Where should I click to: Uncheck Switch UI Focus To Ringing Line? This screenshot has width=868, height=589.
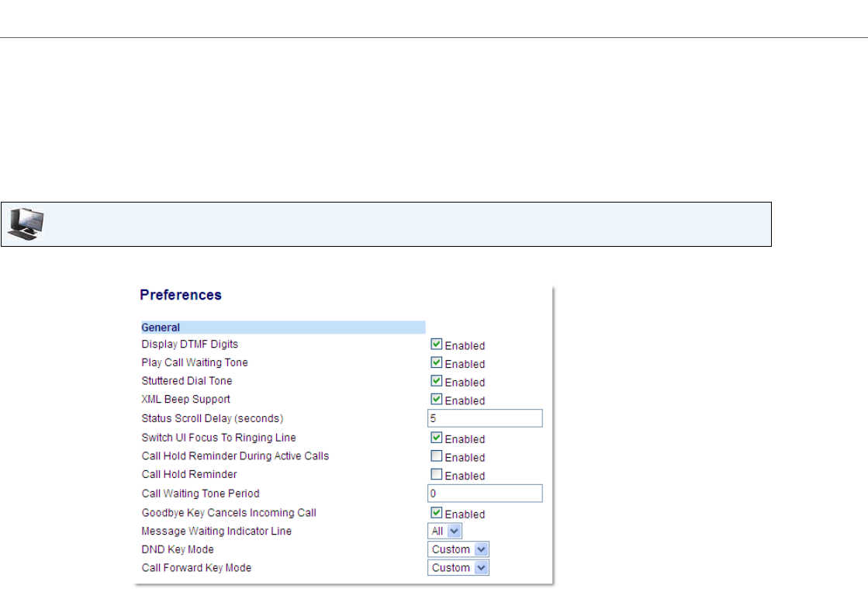[437, 438]
